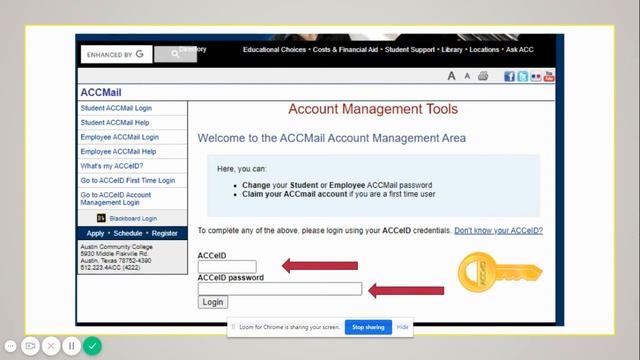Go to ACCeID Account Management Login
640x360 pixels.
click(116, 199)
